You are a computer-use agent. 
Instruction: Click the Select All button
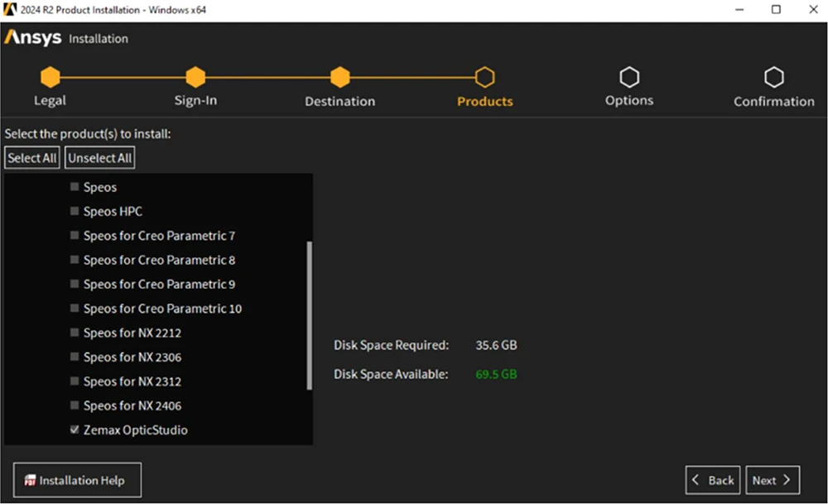(32, 158)
